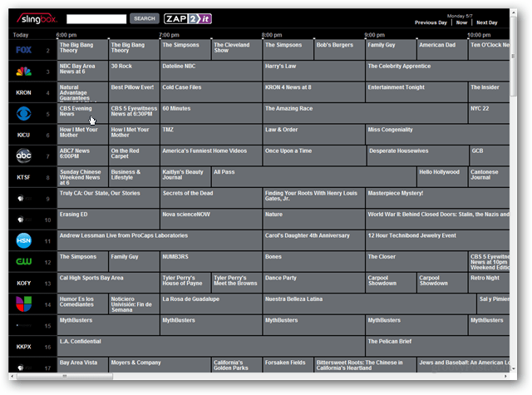Select Bones on channel 12
The height and width of the screenshot is (395, 532).
point(313,262)
